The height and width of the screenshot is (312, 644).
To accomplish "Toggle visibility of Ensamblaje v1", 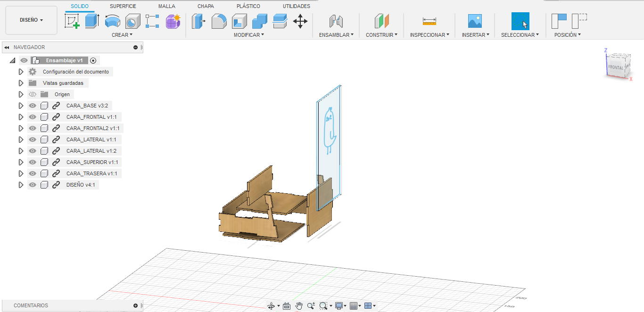I will [x=24, y=60].
